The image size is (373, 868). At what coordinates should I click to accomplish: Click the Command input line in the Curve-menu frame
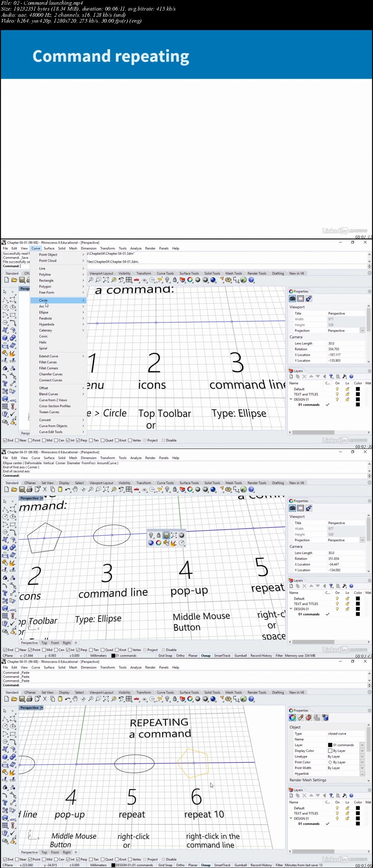(x=193, y=266)
